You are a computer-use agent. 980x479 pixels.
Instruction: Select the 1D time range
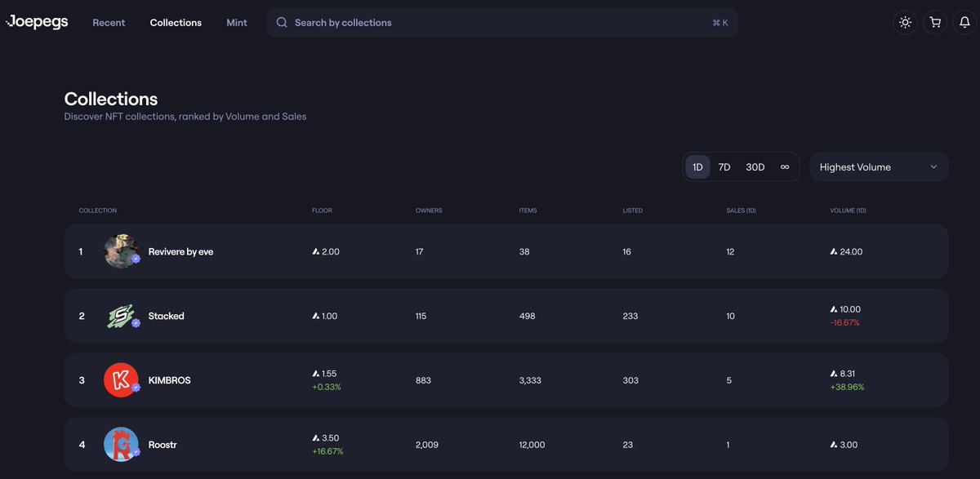point(697,167)
